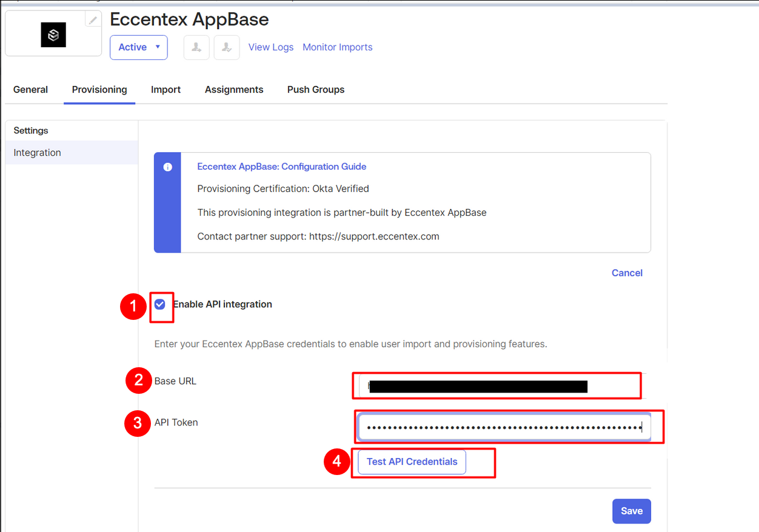759x532 pixels.
Task: Open Monitor Imports link
Action: pos(338,47)
